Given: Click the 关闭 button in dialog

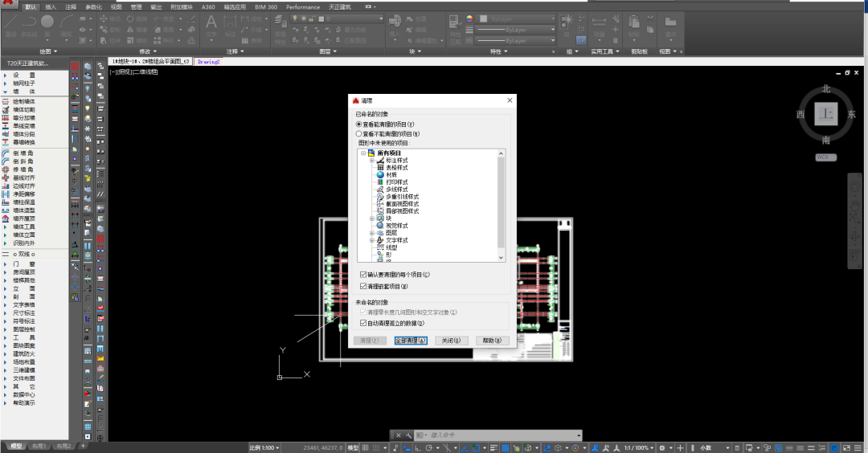Looking at the screenshot, I should tap(450, 341).
